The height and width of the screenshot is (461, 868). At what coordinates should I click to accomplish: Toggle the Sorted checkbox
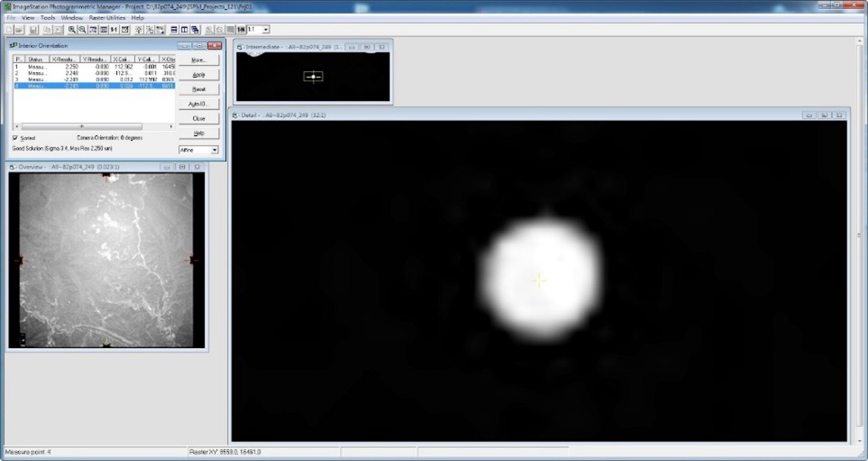point(15,137)
